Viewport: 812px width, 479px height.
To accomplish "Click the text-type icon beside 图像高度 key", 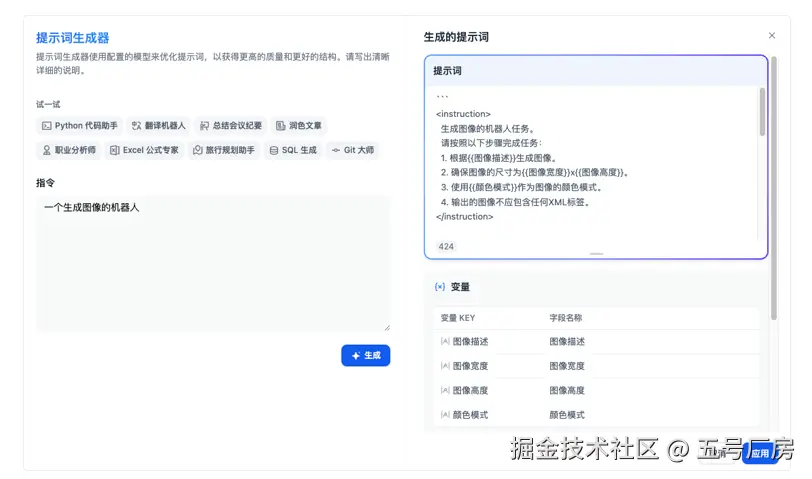I will point(445,390).
